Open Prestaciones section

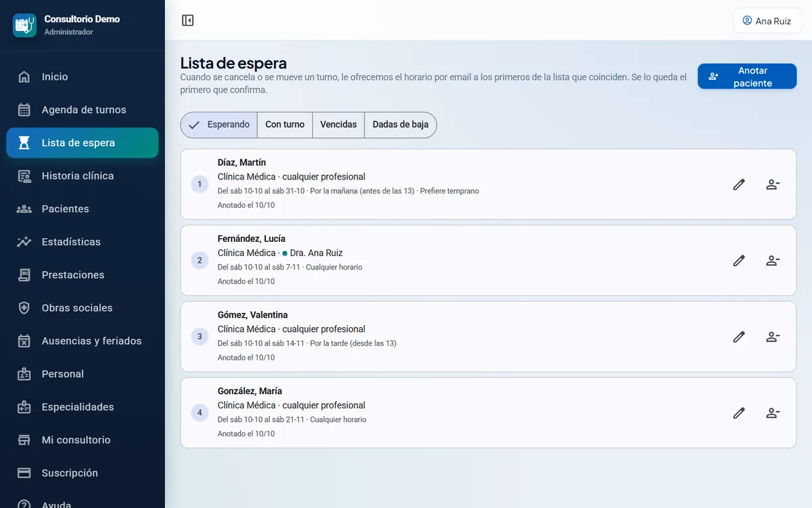click(x=83, y=275)
